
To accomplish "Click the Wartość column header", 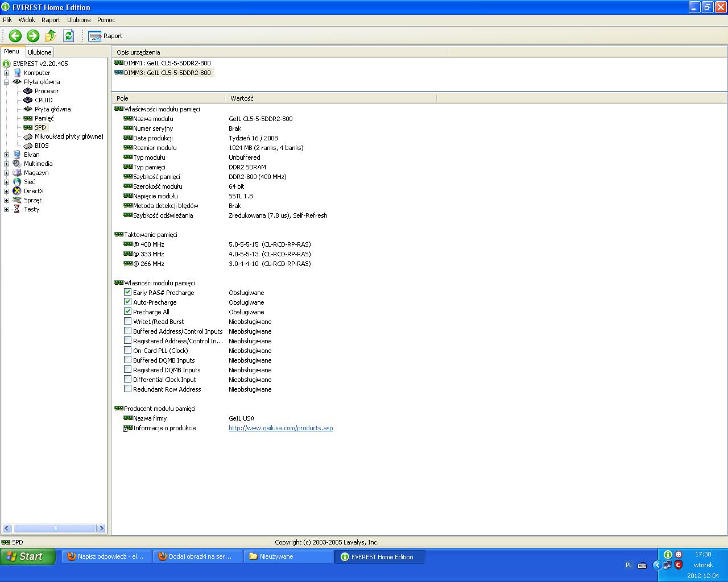I will 331,98.
